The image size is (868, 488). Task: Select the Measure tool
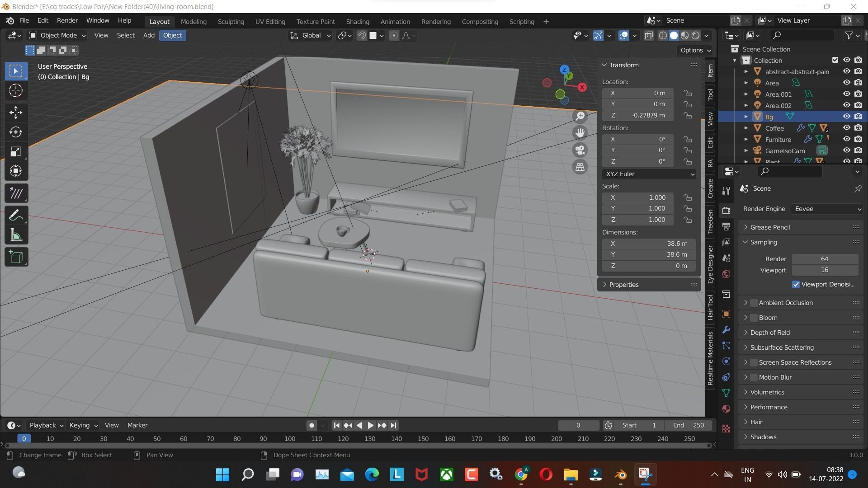click(16, 235)
